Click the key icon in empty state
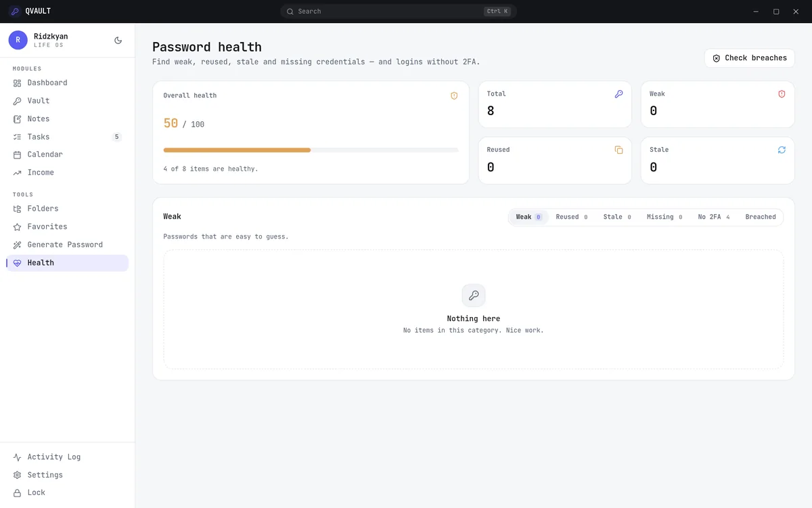 click(x=474, y=295)
